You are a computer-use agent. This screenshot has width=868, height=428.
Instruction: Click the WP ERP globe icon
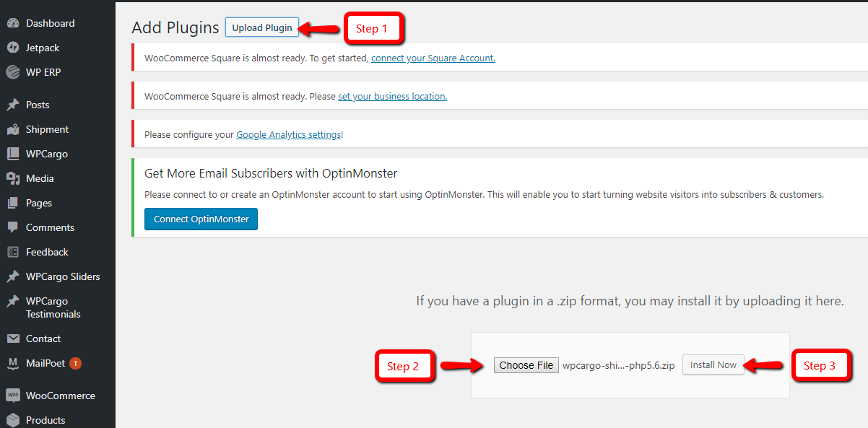coord(12,72)
